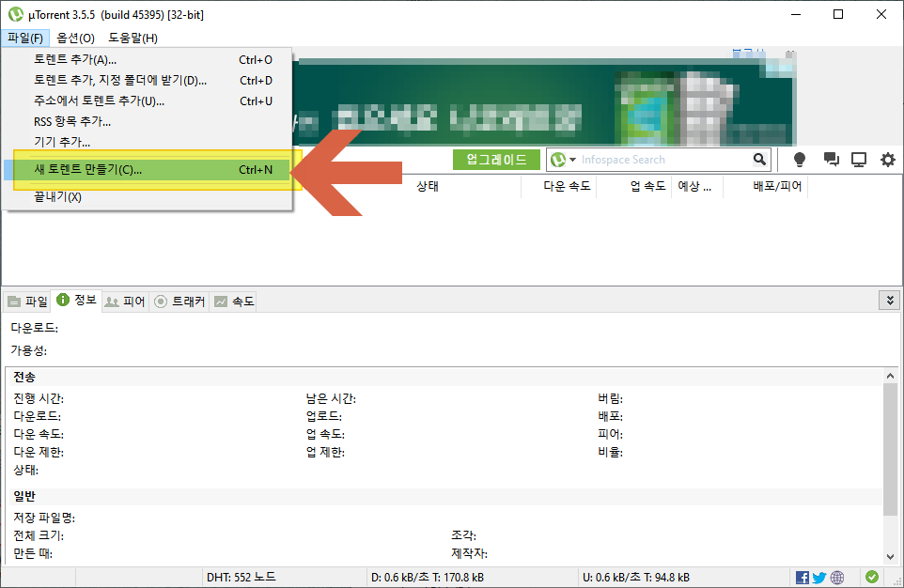This screenshot has width=904, height=588.
Task: Click the info pane vertical scrollbar thumb
Action: coord(890,449)
